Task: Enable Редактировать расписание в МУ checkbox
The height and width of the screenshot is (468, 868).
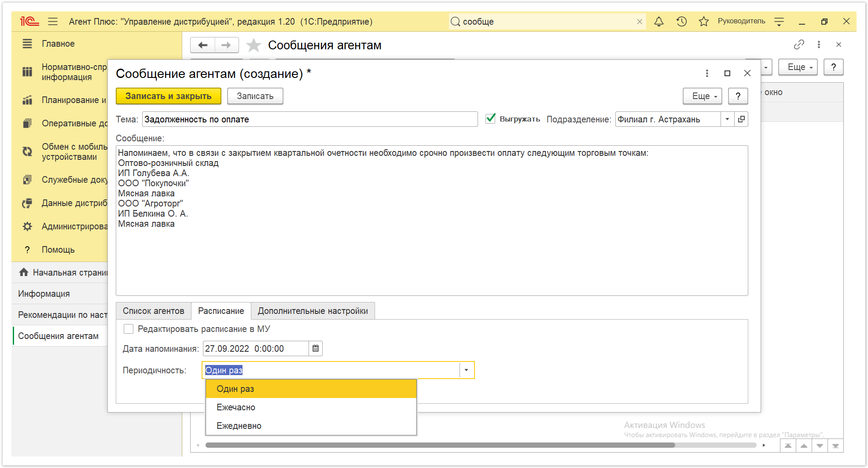Action: 129,329
